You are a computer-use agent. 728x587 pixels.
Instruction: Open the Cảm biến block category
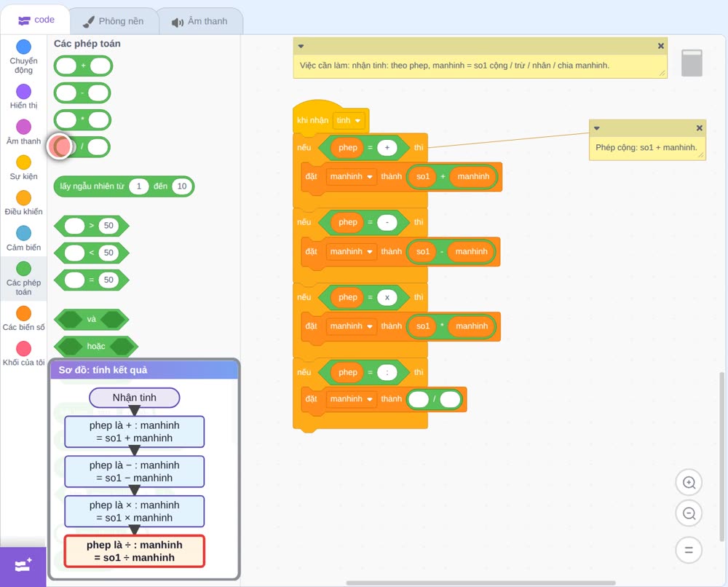coord(23,239)
